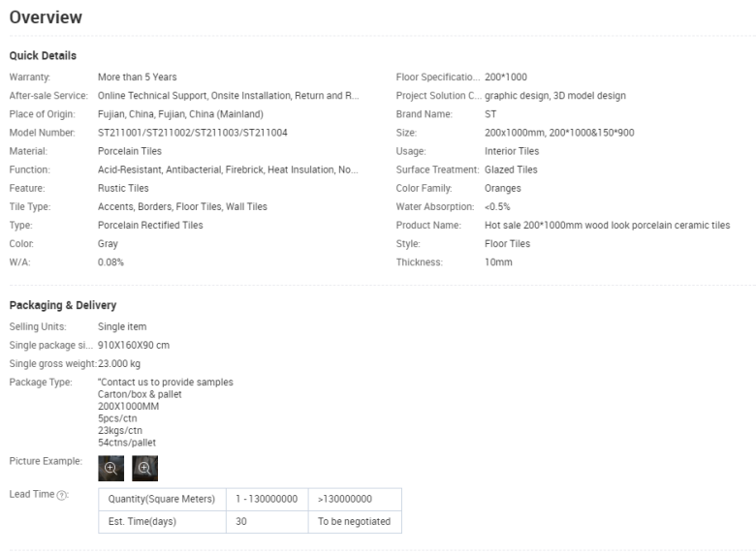This screenshot has height=553, width=756.
Task: Zoom the first Picture Example thumbnail
Action: pyautogui.click(x=110, y=468)
